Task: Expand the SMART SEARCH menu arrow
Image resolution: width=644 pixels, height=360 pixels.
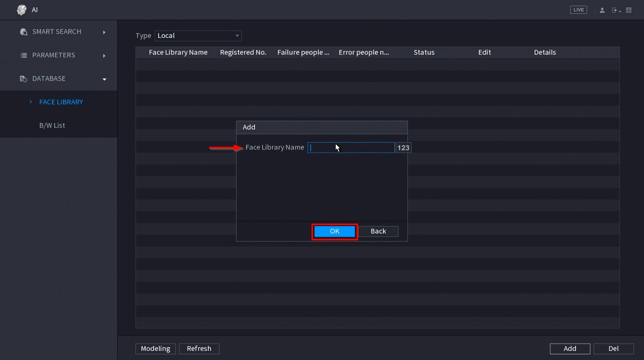Action: click(104, 32)
